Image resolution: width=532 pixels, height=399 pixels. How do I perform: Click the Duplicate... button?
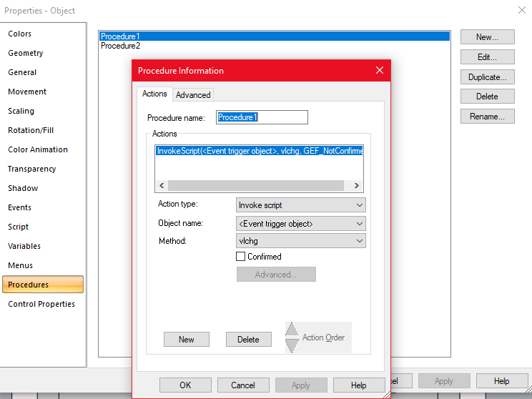tap(487, 77)
